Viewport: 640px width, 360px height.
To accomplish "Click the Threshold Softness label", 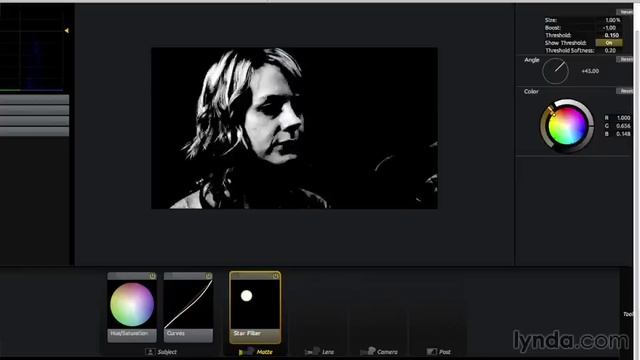I will (569, 51).
